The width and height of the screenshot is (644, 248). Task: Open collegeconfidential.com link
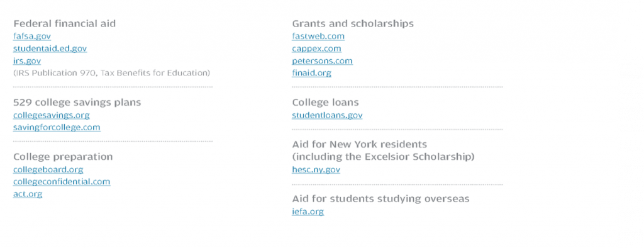coord(62,182)
